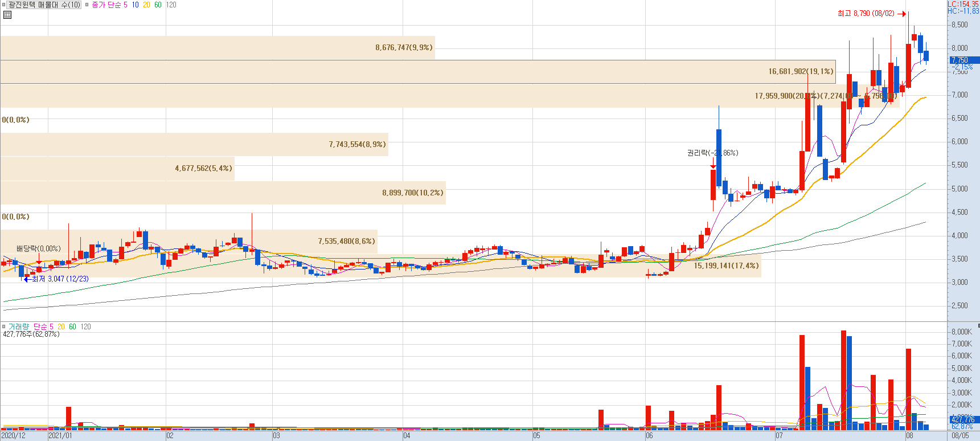
Task: Click the current price tag 7,750
Action: point(963,60)
